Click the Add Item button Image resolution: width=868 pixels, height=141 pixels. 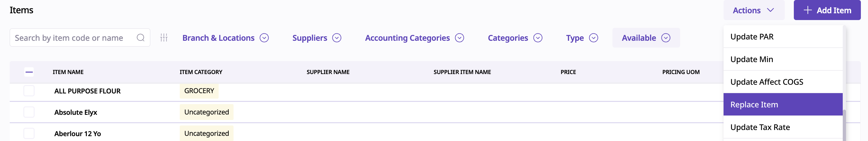point(827,10)
